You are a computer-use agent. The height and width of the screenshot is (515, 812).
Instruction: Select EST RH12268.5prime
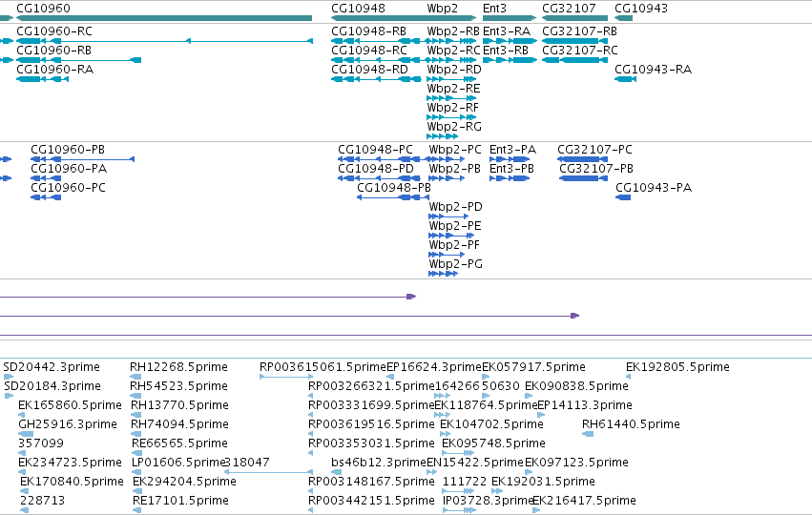pyautogui.click(x=178, y=367)
